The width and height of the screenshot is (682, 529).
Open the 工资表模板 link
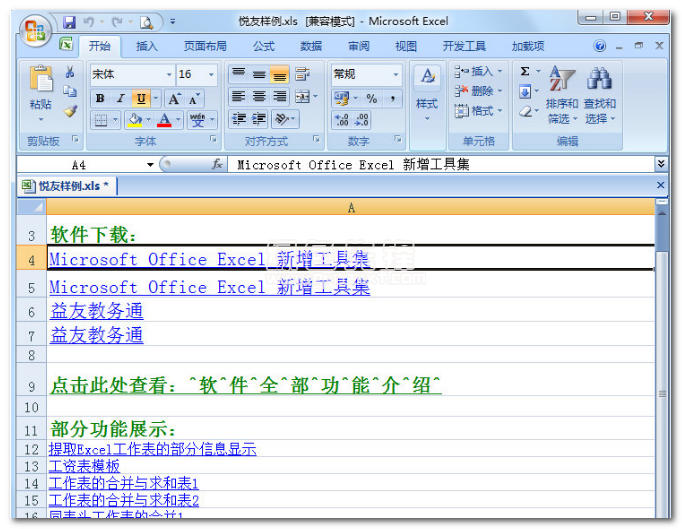pos(84,466)
